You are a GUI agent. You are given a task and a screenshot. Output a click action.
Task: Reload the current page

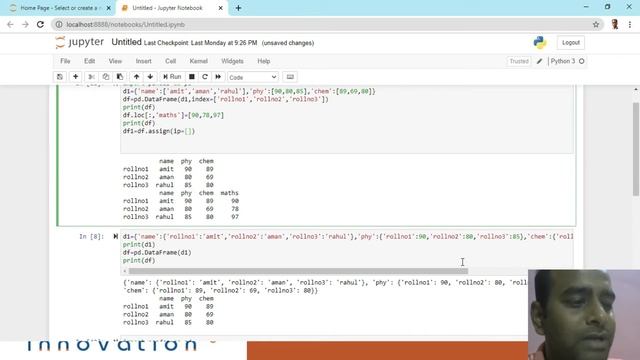tap(40, 24)
